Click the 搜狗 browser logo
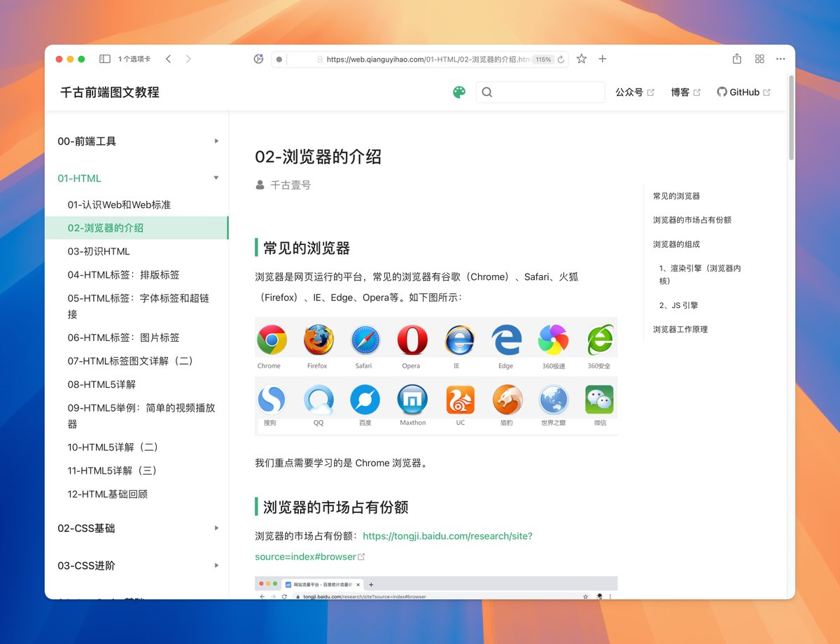The height and width of the screenshot is (644, 840). 272,400
